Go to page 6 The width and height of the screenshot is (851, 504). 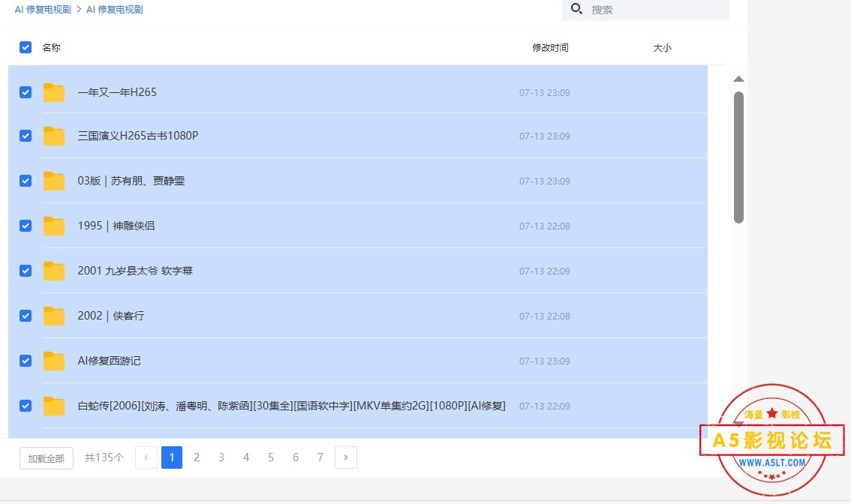[x=296, y=457]
